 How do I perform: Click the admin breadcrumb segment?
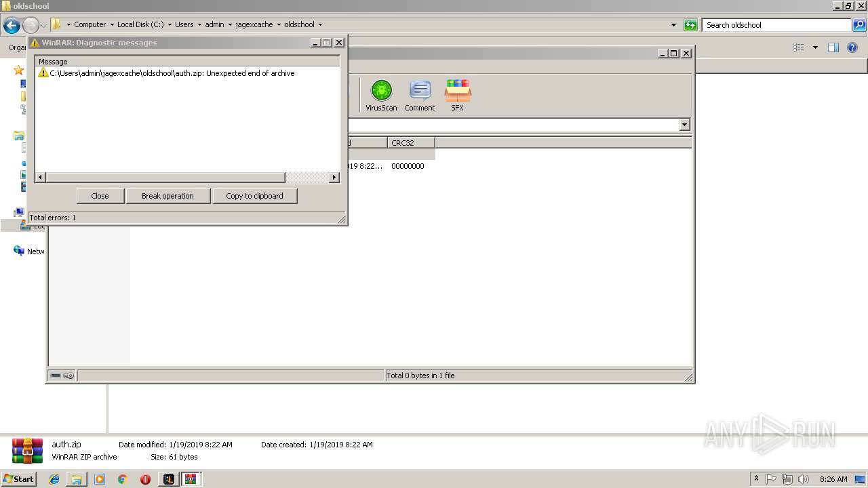(214, 24)
